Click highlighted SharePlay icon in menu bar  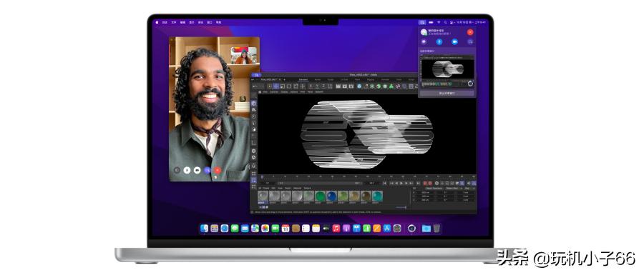422,22
